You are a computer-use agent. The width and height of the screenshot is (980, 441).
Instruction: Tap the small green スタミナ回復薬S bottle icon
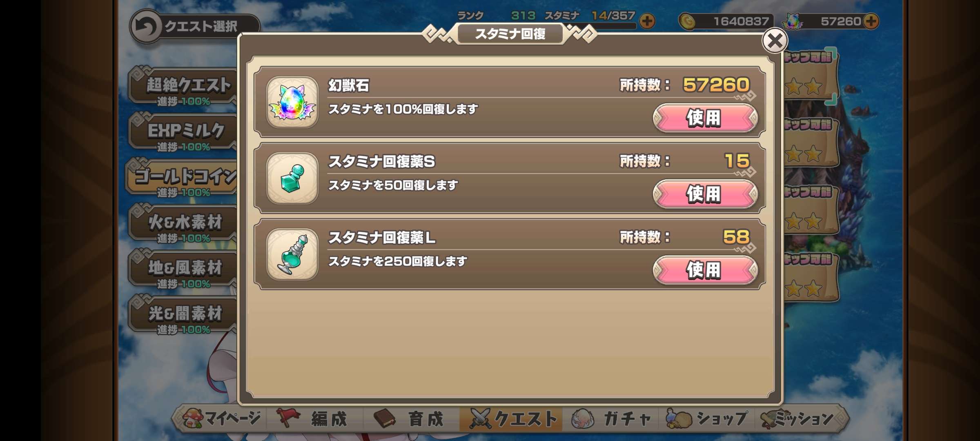[292, 178]
